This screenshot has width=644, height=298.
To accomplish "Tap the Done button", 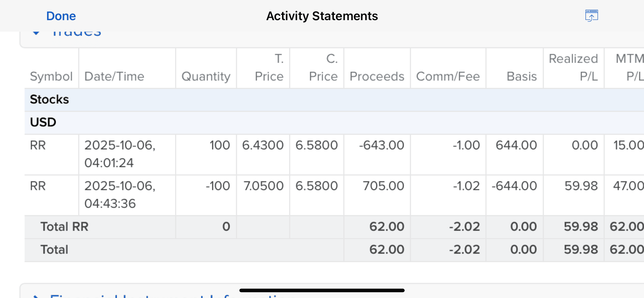I will click(x=61, y=16).
